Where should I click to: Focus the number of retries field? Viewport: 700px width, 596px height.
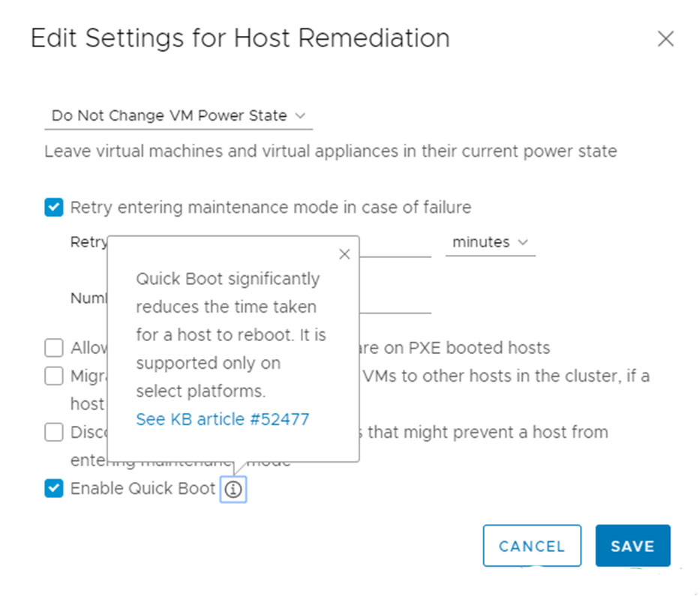click(x=395, y=300)
